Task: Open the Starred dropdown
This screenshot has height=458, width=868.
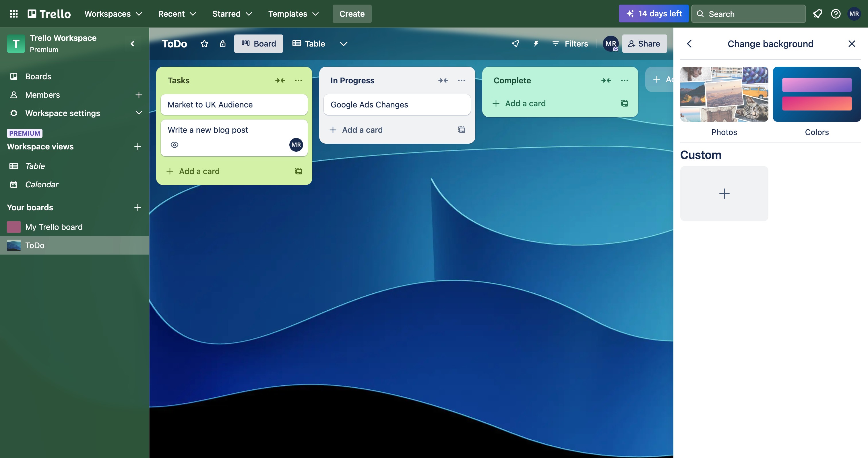Action: tap(232, 14)
